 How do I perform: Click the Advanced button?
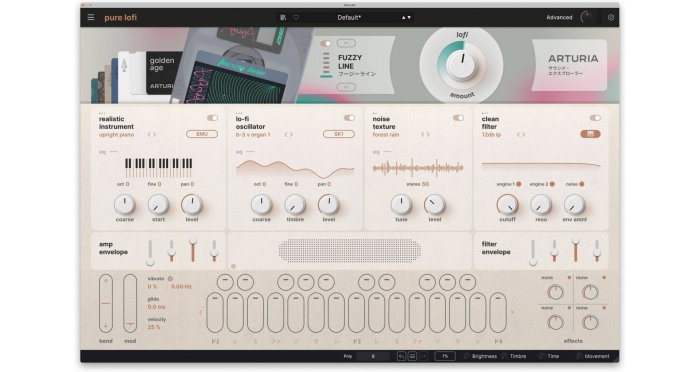click(559, 17)
